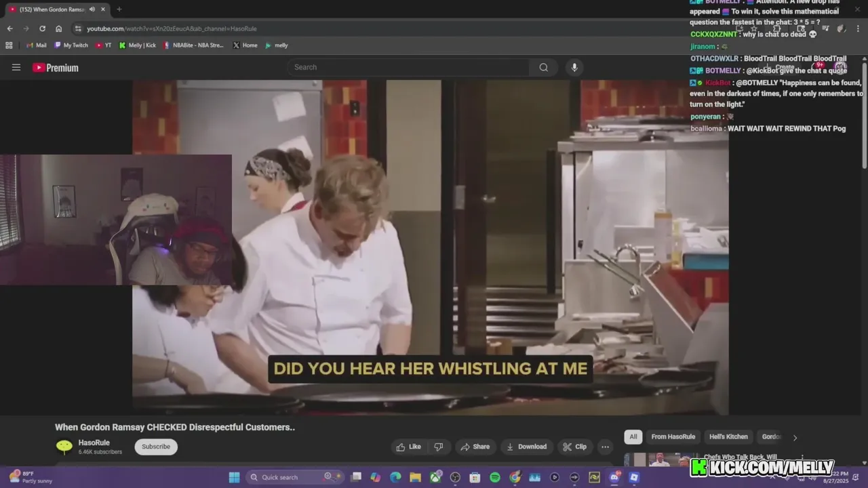Screen dimensions: 868x488
Task: Go to YouTube Premium home via logo
Action: coord(56,67)
